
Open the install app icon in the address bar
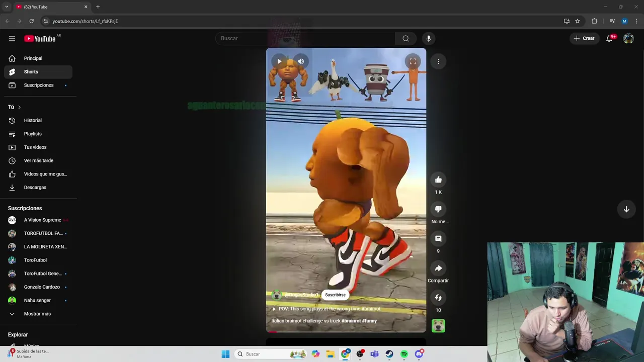click(x=567, y=21)
